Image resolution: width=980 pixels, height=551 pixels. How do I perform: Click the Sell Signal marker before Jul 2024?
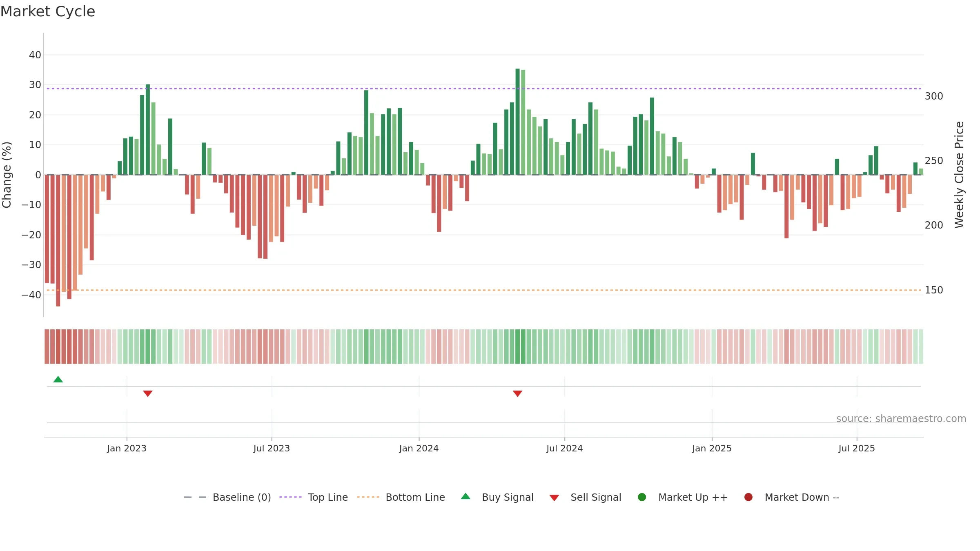click(x=517, y=393)
